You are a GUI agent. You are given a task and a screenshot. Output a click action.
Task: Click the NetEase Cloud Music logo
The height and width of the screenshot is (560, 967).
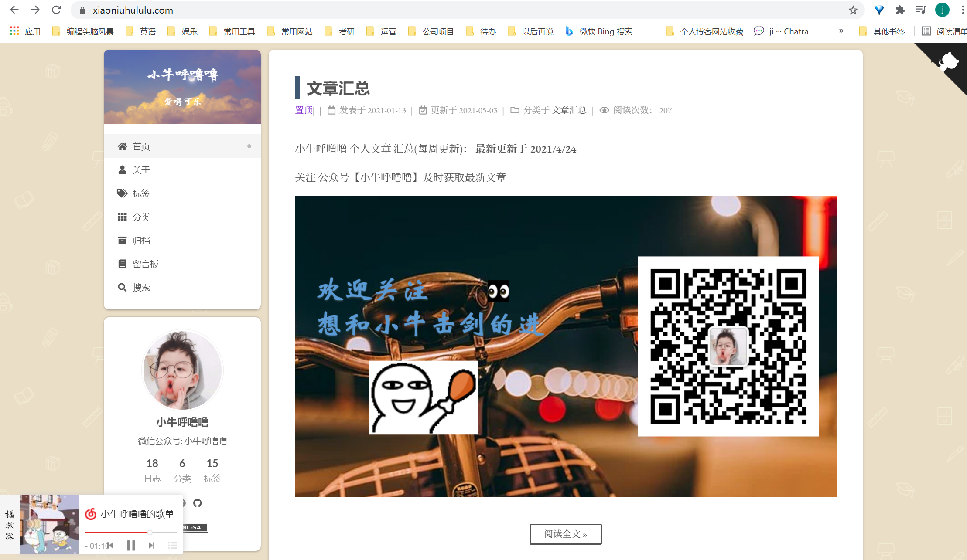tap(90, 514)
